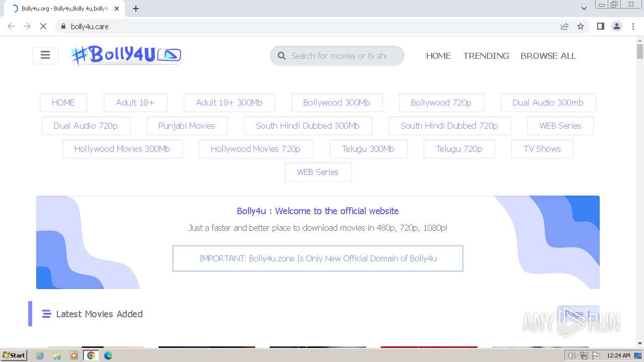Open the hamburger menu button

tap(45, 55)
